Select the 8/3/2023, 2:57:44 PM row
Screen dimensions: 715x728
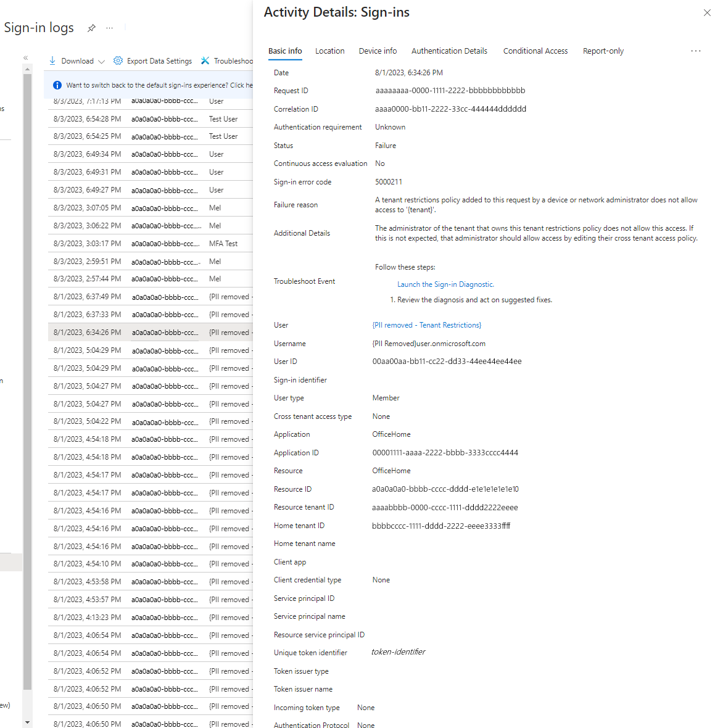[x=151, y=279]
